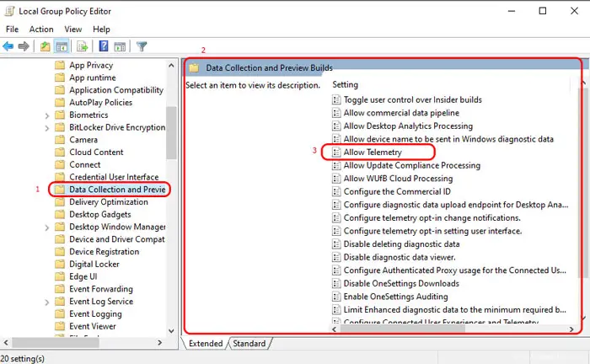Switch to the Extended tab
590x364 pixels.
point(206,344)
